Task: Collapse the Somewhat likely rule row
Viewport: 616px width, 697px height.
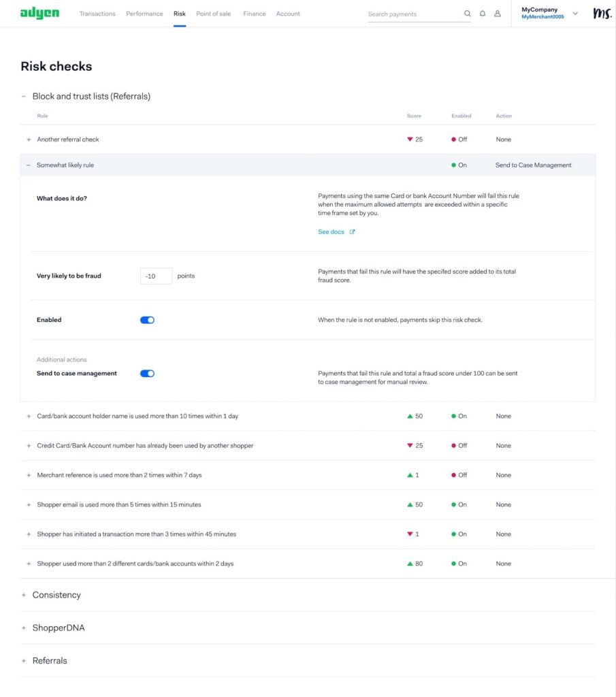Action: [x=29, y=165]
